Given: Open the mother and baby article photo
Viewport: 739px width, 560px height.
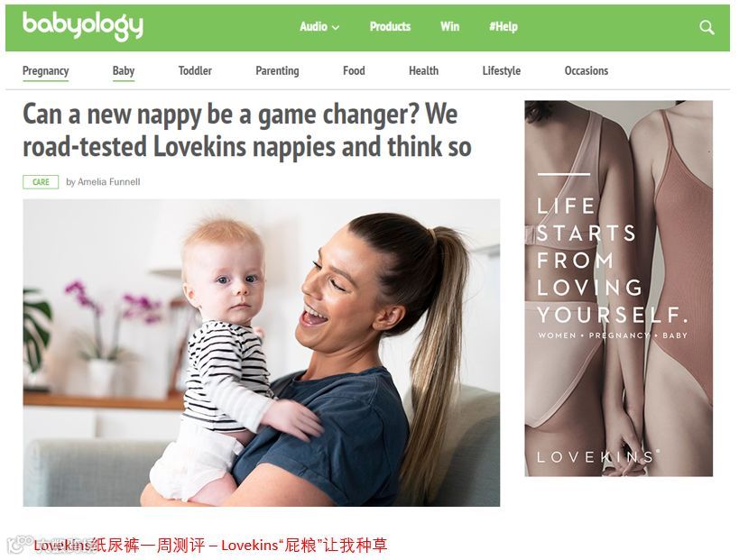Looking at the screenshot, I should (262, 353).
